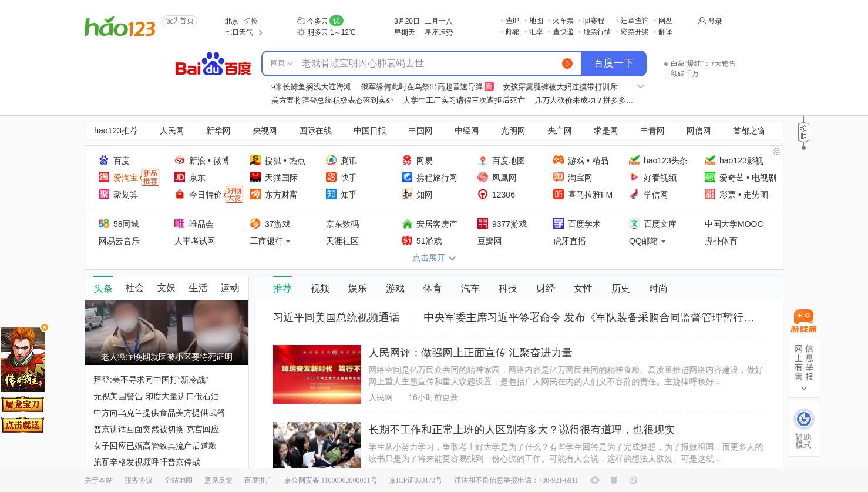This screenshot has width=868, height=492.
Task: Click the 百度 site icon
Action: (x=104, y=160)
